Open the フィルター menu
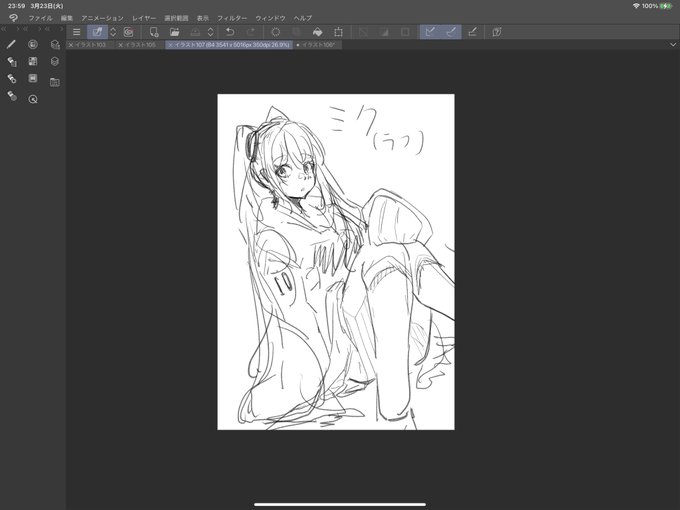Screen dimensions: 680x510 tap(232, 18)
